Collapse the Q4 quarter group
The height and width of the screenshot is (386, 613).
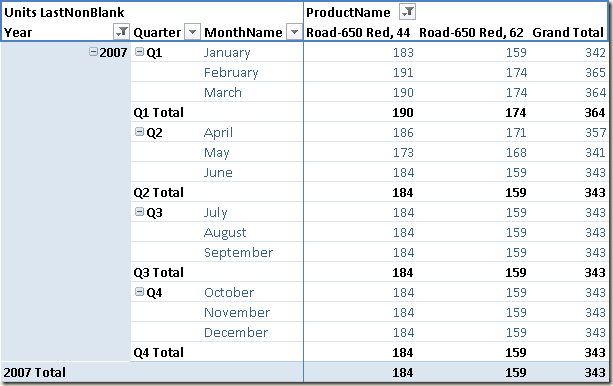139,291
